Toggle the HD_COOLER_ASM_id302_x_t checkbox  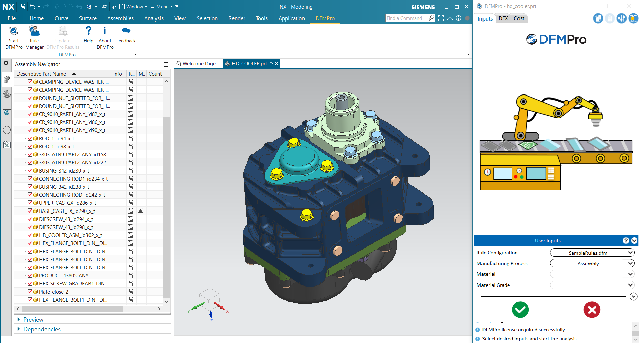pyautogui.click(x=30, y=235)
